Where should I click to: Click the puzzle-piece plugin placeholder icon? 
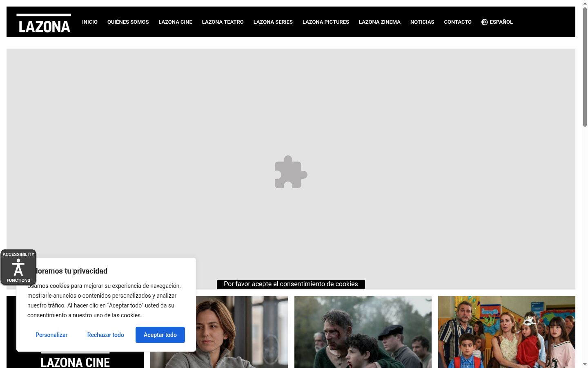click(x=291, y=172)
